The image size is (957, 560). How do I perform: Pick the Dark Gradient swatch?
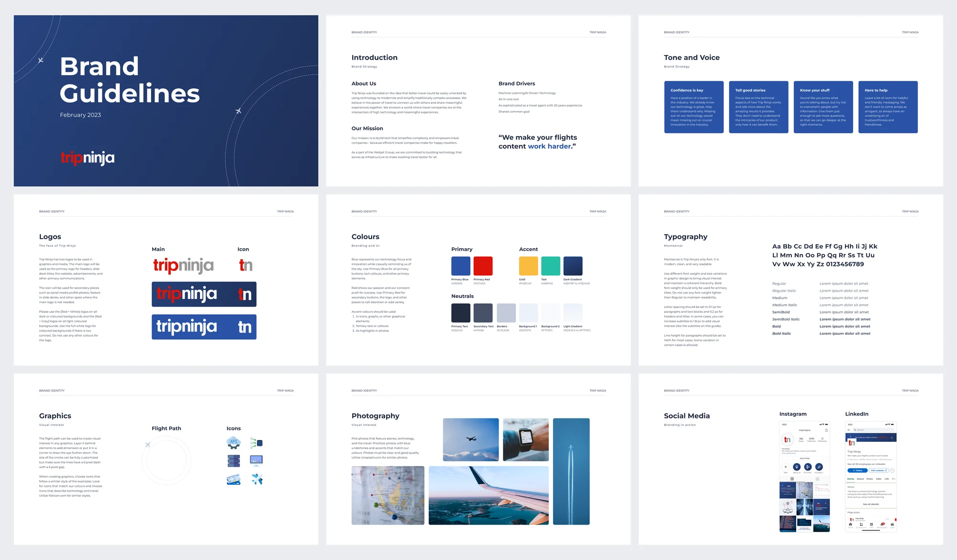(573, 266)
